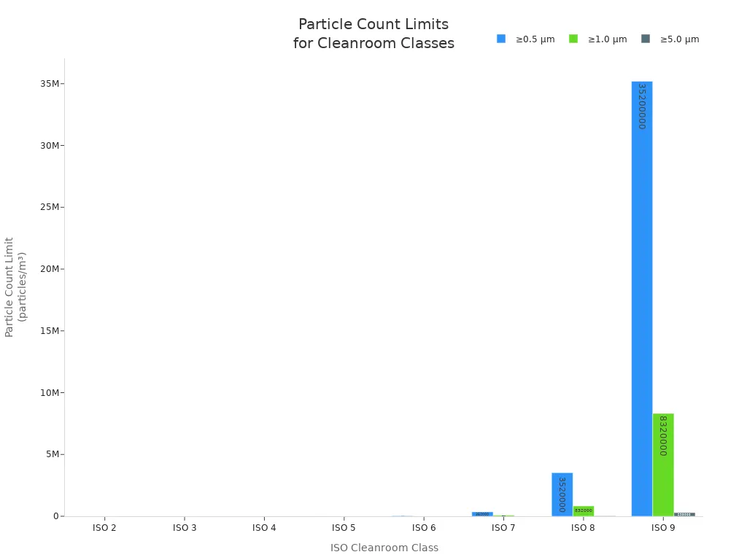Click the '35M' y-axis tick label
This screenshot has width=747, height=560.
(50, 84)
